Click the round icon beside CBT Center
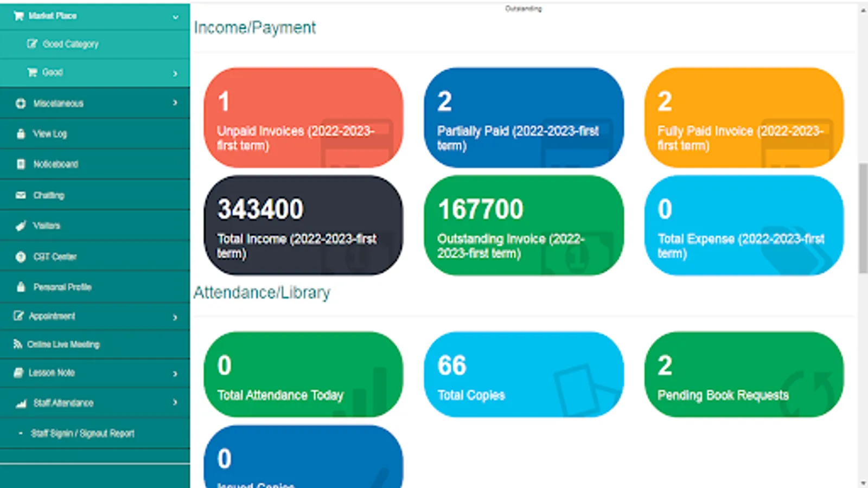 [x=21, y=256]
